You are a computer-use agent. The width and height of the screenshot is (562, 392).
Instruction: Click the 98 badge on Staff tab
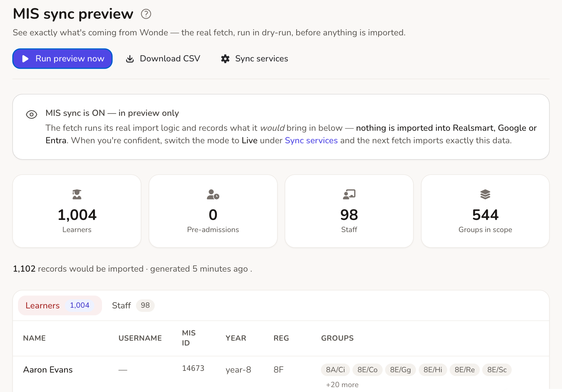pos(145,305)
